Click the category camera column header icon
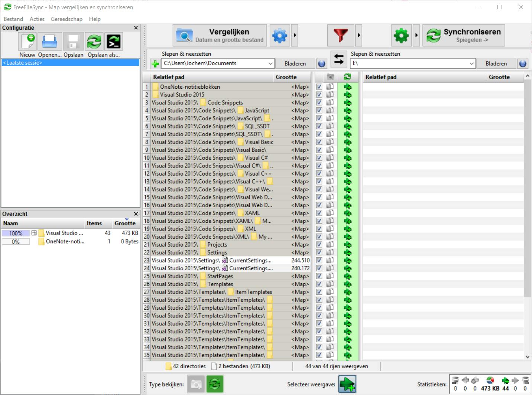Viewport: 532px width, 395px height. click(x=330, y=77)
